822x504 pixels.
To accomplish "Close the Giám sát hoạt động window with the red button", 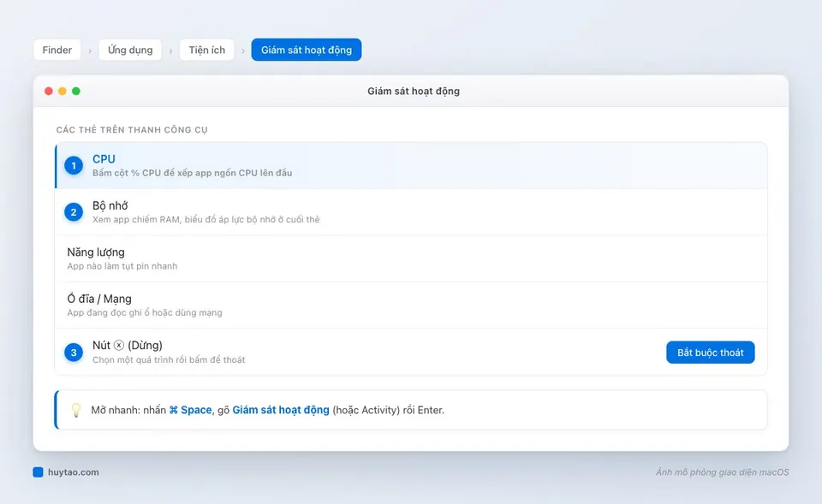I will pos(49,92).
